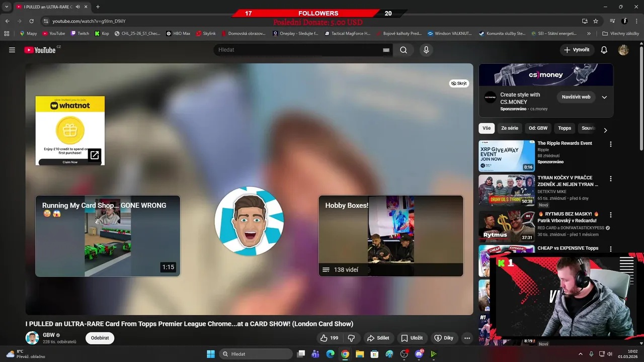Reload the page
The height and width of the screenshot is (362, 644).
pyautogui.click(x=31, y=21)
